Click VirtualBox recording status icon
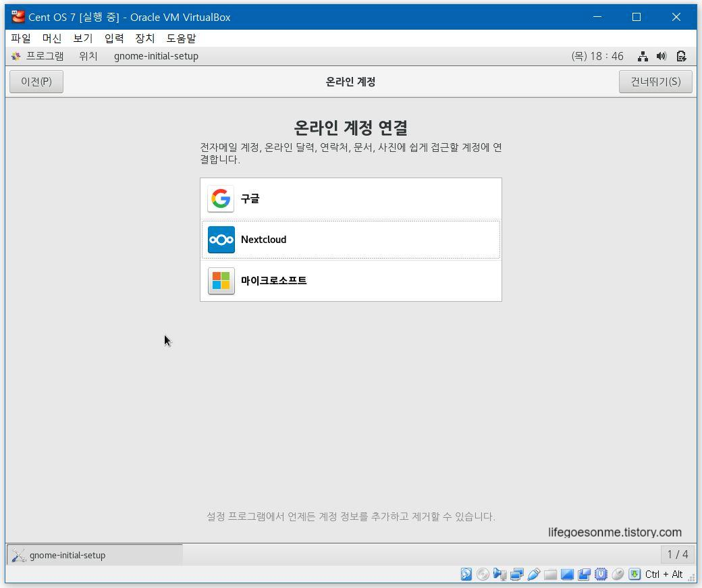 [585, 574]
